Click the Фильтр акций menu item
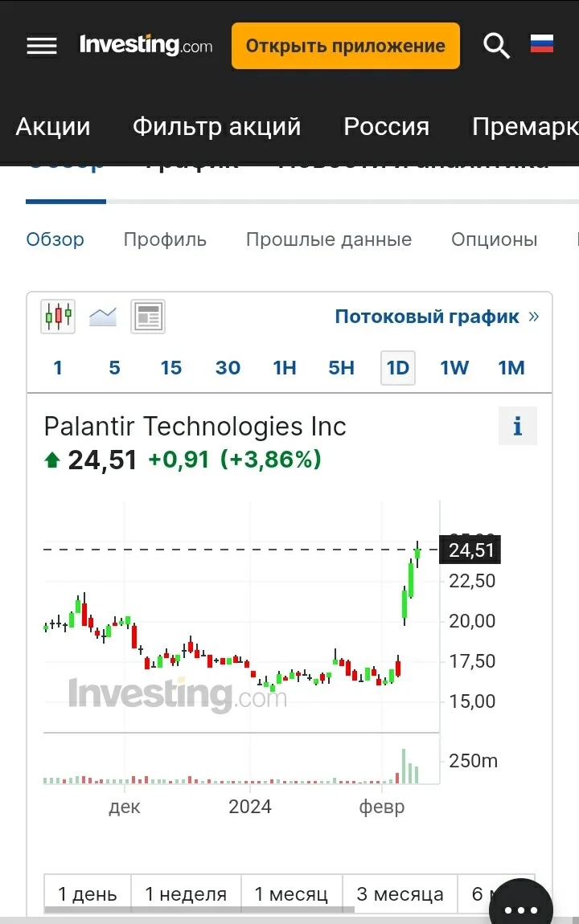Screen dimensions: 579x924 216,126
